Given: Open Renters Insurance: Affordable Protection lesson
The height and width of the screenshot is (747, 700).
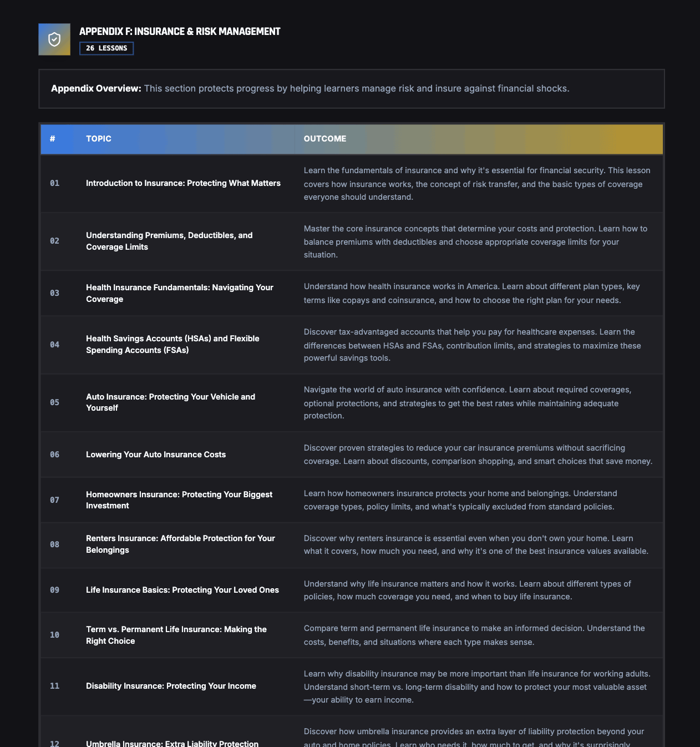Looking at the screenshot, I should pyautogui.click(x=180, y=544).
